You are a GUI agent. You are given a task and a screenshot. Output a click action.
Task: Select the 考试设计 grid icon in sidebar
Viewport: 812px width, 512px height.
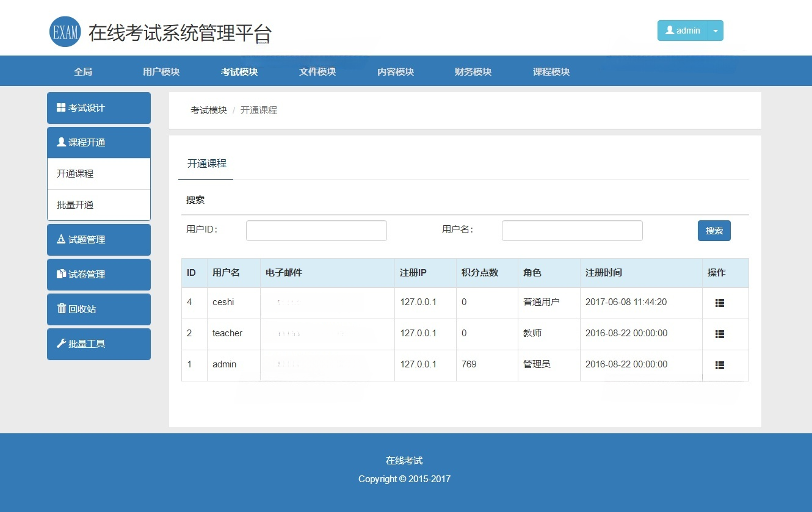[61, 107]
